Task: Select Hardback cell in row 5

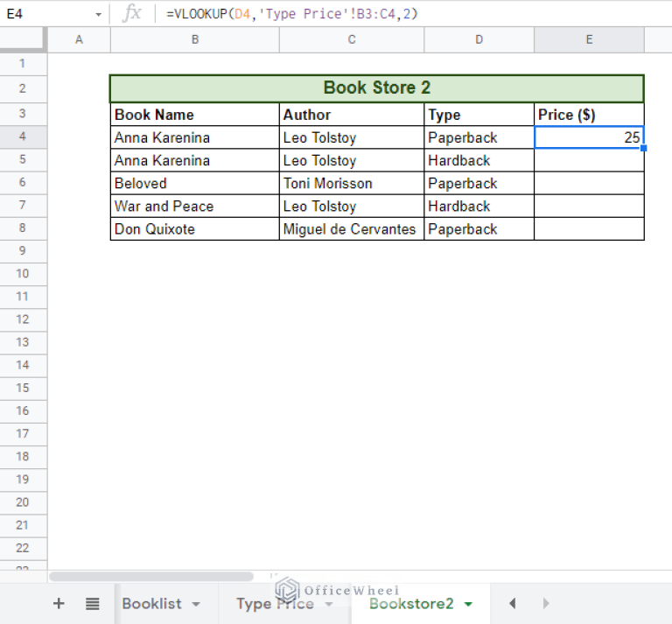Action: point(479,160)
